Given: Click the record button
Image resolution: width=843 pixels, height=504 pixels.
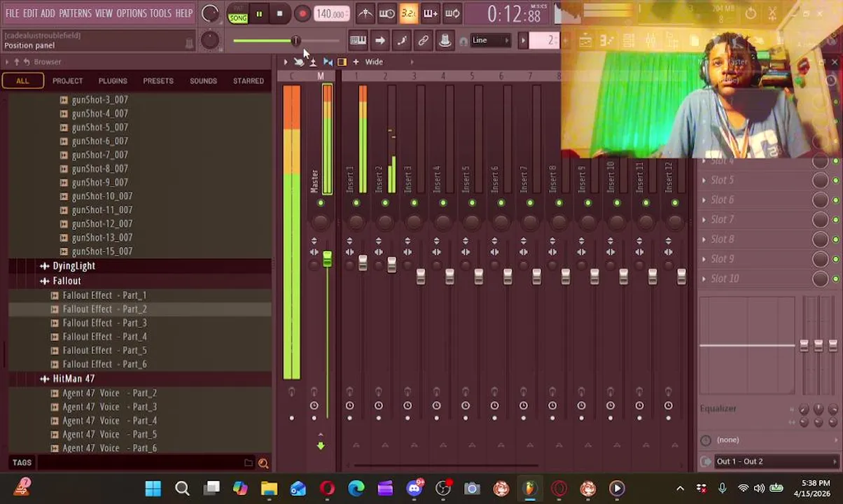Looking at the screenshot, I should click(x=302, y=14).
